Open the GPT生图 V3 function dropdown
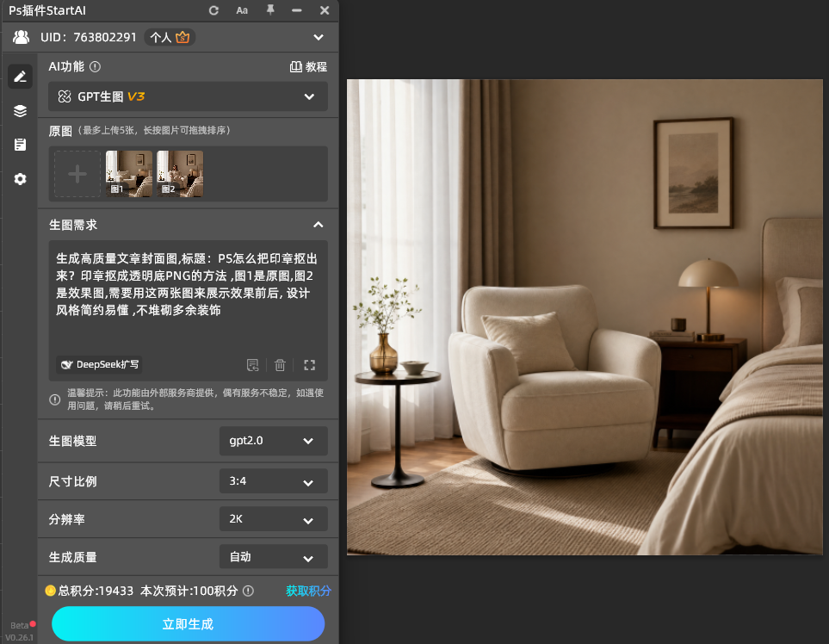829x644 pixels. pos(188,96)
